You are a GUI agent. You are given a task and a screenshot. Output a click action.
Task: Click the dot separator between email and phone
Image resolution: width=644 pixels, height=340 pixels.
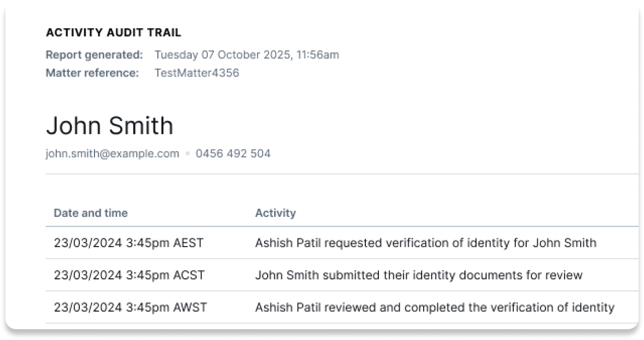pyautogui.click(x=188, y=153)
